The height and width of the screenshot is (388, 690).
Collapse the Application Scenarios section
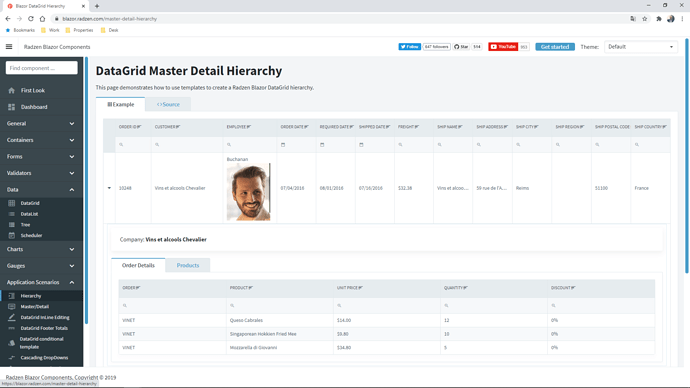point(41,282)
